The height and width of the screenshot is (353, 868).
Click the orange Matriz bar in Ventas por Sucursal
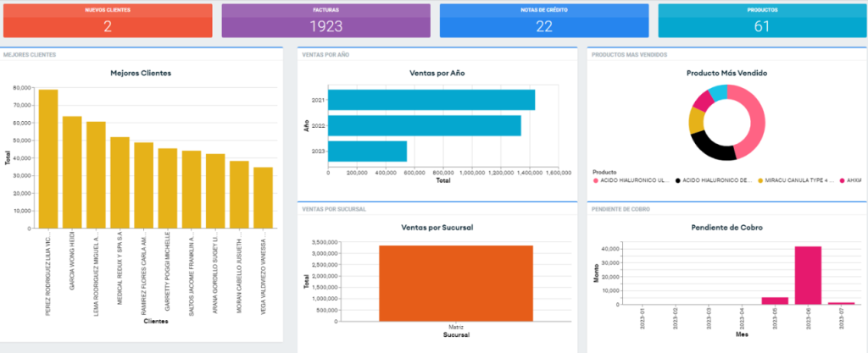(x=456, y=283)
